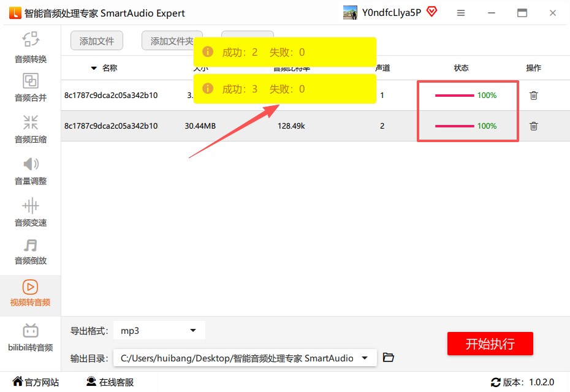Open the 官方网站 link in status bar
This screenshot has width=570, height=392.
coord(36,382)
